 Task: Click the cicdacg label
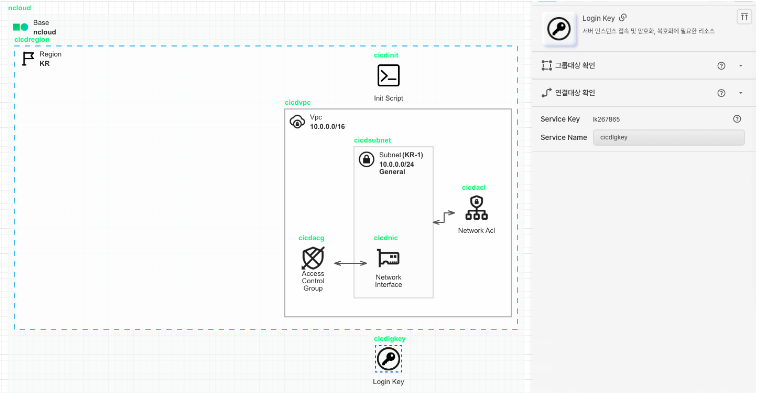[x=311, y=238]
